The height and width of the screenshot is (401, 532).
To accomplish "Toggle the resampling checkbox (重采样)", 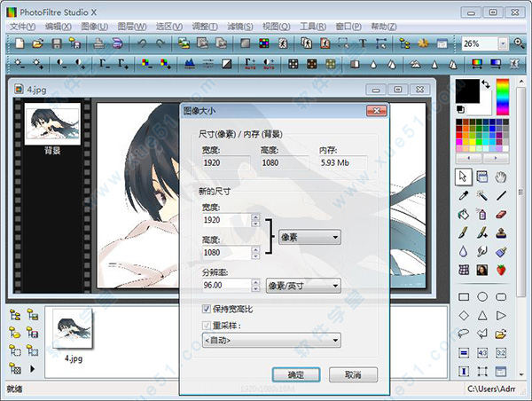I will pyautogui.click(x=206, y=326).
